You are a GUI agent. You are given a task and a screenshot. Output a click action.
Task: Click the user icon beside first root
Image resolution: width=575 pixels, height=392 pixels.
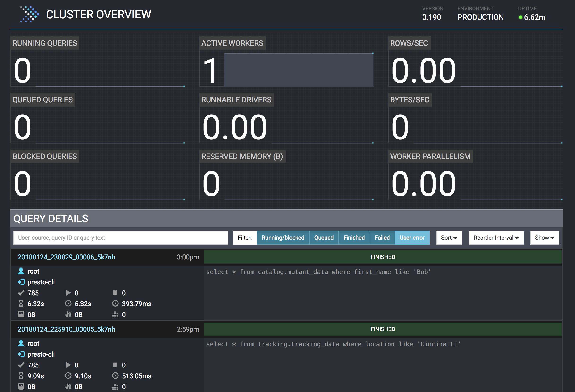(x=21, y=271)
